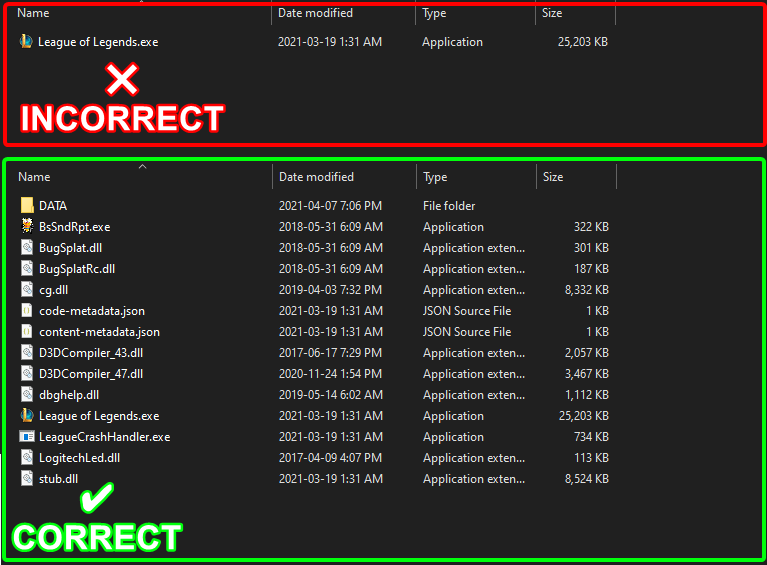Select the D3DCompiler_43.dll file name
The width and height of the screenshot is (767, 565).
(x=91, y=353)
